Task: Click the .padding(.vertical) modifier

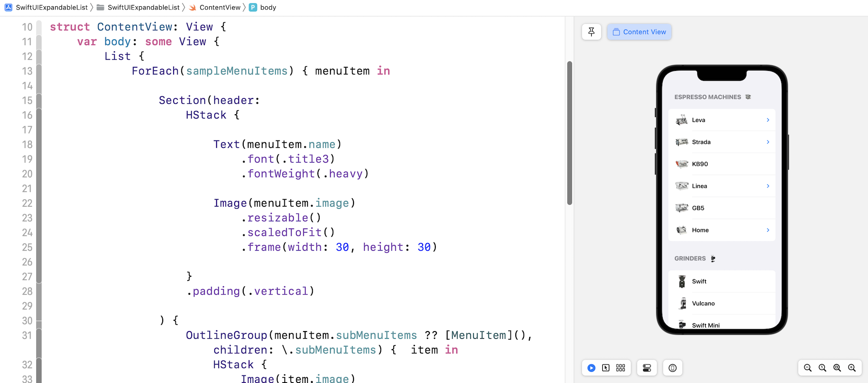Action: (x=250, y=291)
